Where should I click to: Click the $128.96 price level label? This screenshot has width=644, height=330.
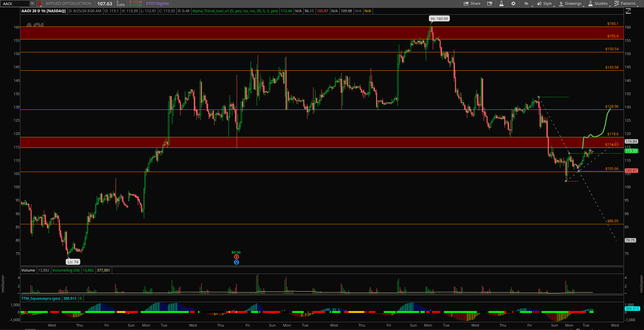point(612,106)
